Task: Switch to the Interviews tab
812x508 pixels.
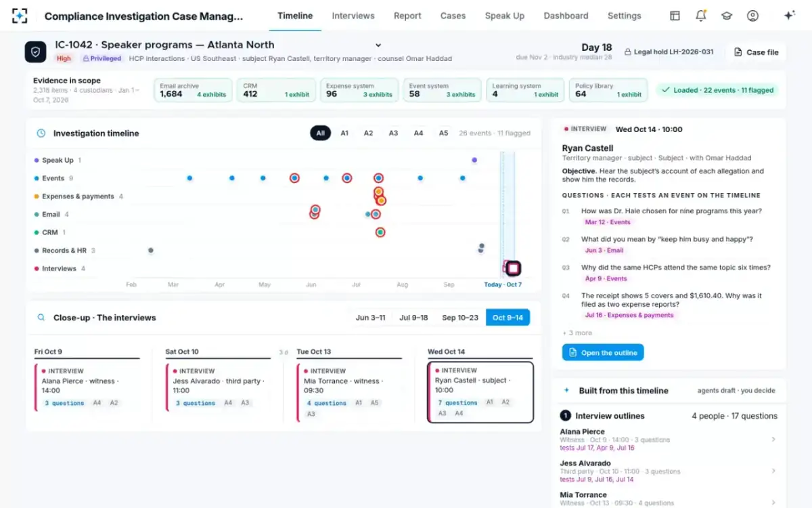Action: coord(353,16)
